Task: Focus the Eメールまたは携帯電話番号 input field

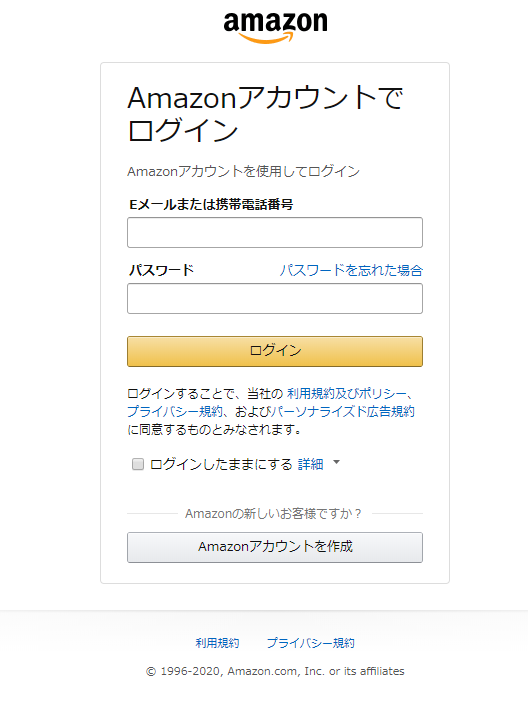Action: [275, 232]
